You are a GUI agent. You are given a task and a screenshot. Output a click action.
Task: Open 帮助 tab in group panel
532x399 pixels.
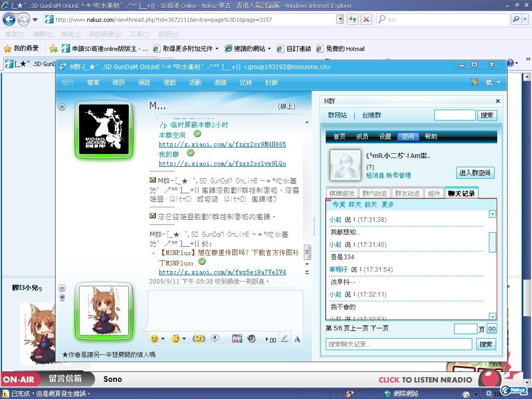tap(431, 137)
